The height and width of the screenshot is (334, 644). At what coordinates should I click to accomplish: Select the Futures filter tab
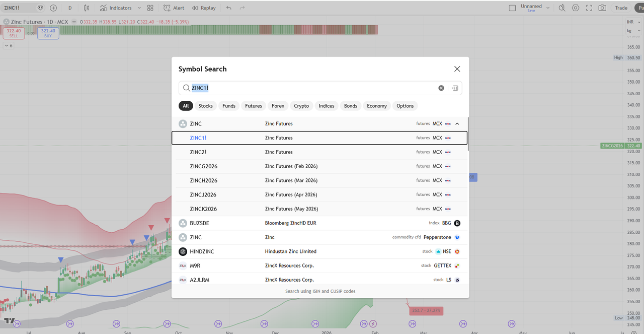click(x=254, y=106)
